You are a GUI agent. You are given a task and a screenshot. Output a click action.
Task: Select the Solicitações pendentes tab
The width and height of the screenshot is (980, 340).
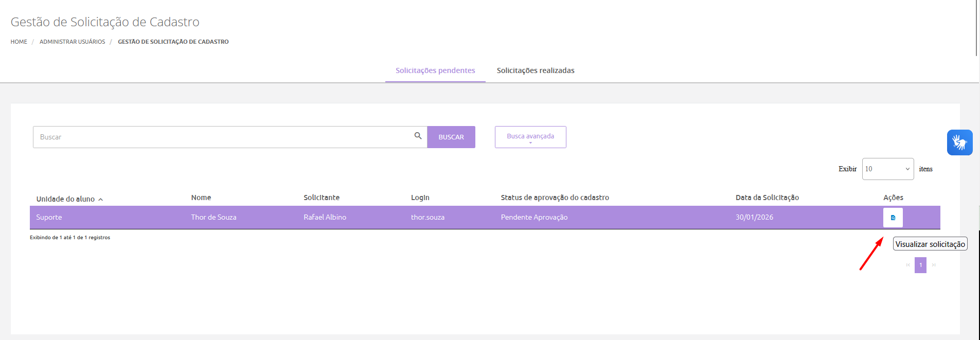point(435,70)
